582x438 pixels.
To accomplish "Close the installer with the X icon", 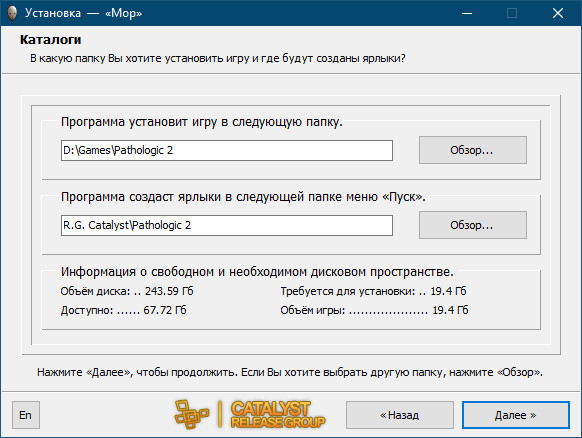I will pos(558,13).
